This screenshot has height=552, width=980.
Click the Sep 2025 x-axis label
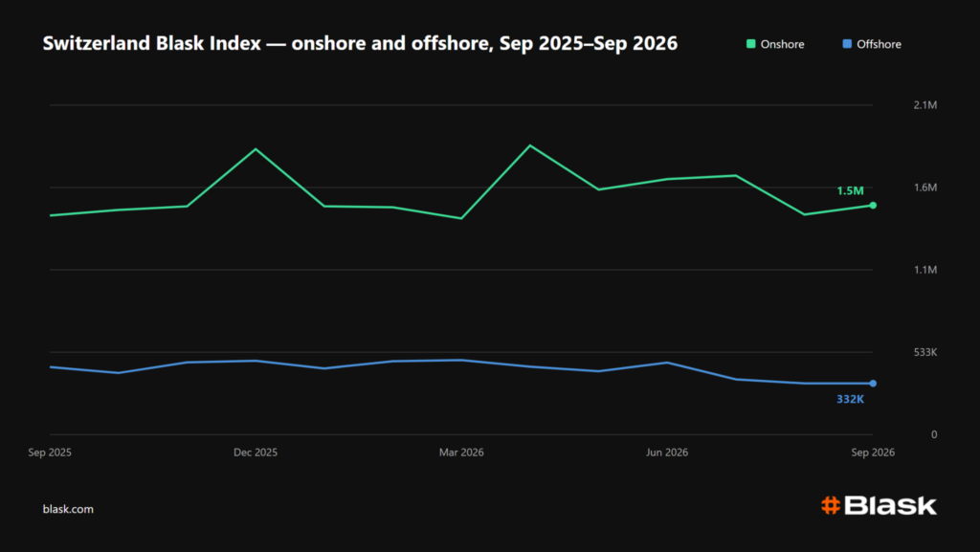(50, 453)
